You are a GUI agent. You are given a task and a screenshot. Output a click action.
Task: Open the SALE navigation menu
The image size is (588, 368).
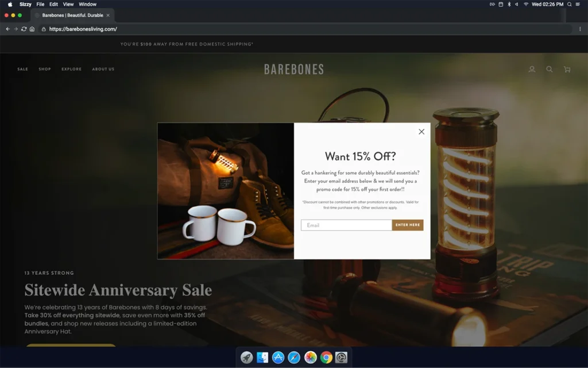point(22,69)
